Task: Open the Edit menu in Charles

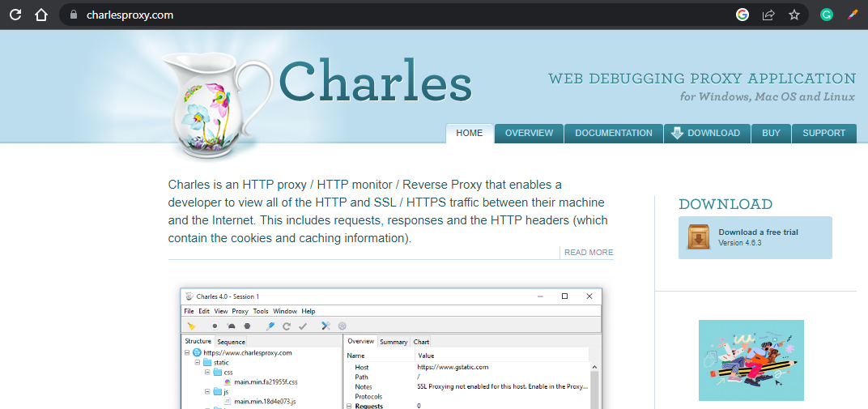Action: (x=204, y=311)
